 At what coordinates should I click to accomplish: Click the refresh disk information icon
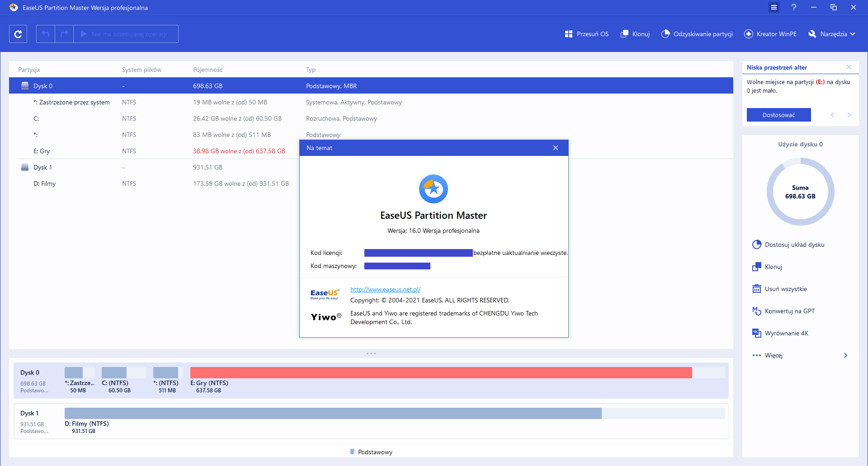pyautogui.click(x=18, y=34)
